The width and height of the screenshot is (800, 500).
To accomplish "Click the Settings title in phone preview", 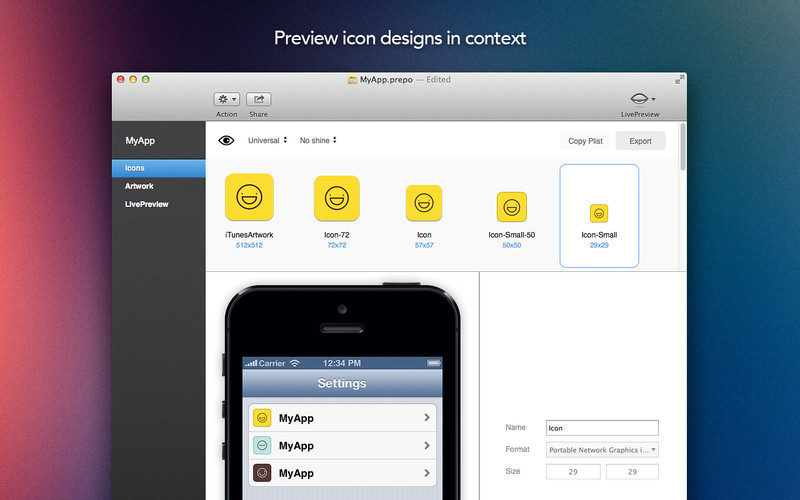I will [x=342, y=383].
